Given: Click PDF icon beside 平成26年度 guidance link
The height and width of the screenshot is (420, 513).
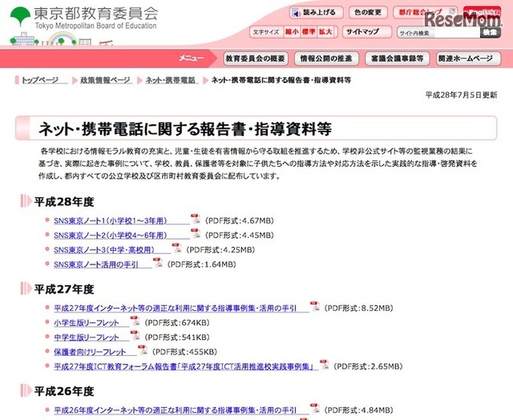Looking at the screenshot, I should coord(315,408).
